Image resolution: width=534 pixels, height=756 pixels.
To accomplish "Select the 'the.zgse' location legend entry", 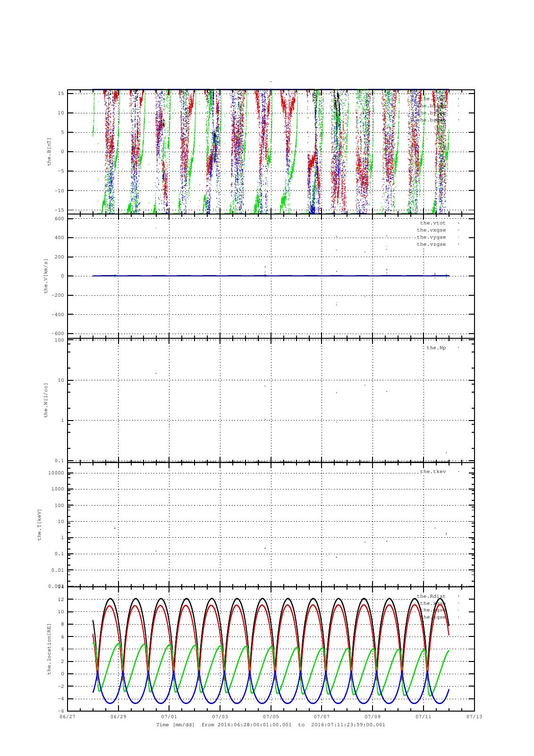I will [x=432, y=617].
